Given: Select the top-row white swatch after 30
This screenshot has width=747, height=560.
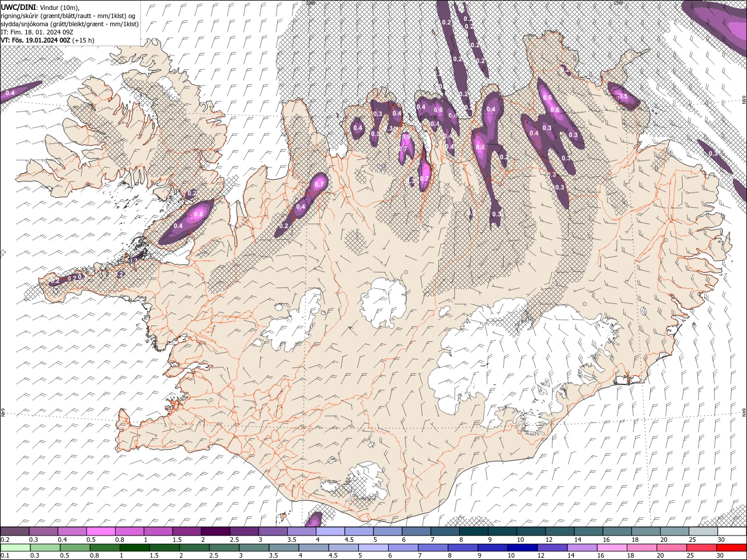Looking at the screenshot, I should 732,531.
